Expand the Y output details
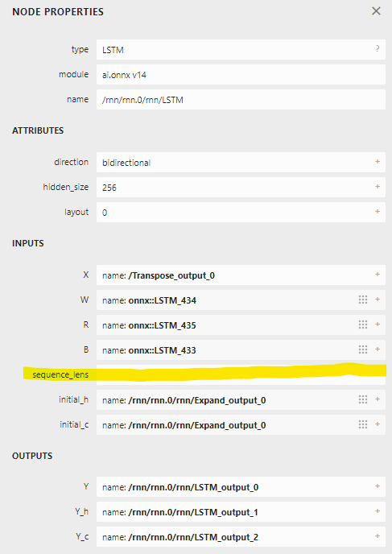The height and width of the screenshot is (554, 392). click(378, 486)
